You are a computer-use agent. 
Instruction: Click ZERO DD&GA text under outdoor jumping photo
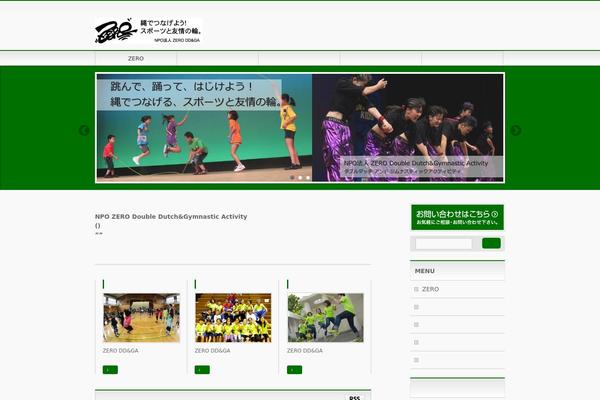[305, 351]
